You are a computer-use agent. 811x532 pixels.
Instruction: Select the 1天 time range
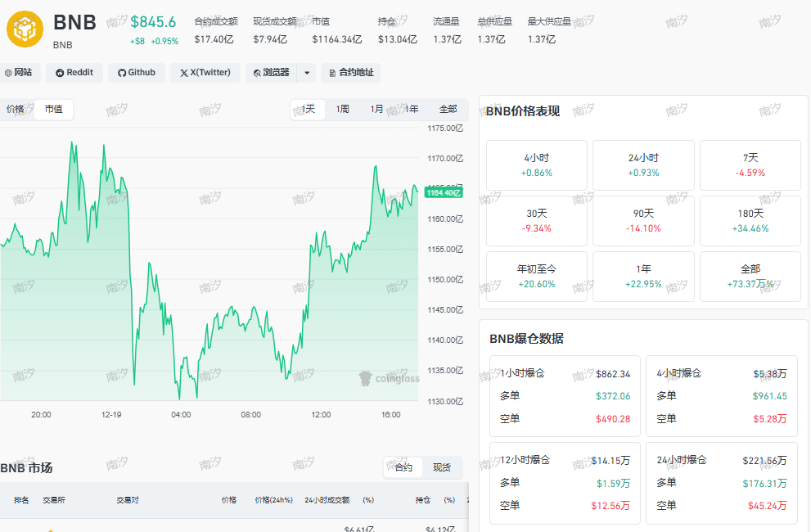[x=309, y=109]
